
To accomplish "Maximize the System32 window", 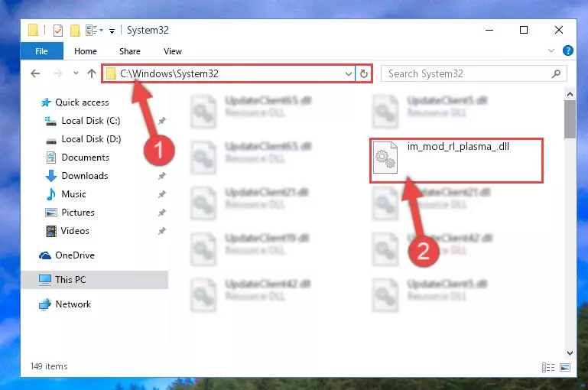I will [524, 30].
